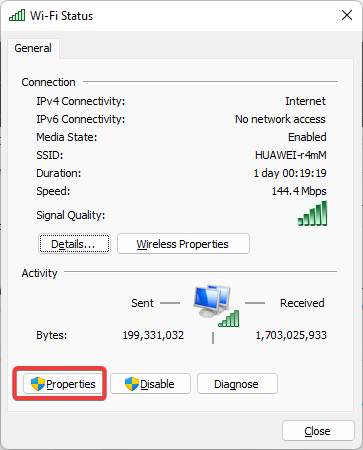Disable the Wi-Fi connection
The height and width of the screenshot is (450, 363).
pyautogui.click(x=150, y=384)
